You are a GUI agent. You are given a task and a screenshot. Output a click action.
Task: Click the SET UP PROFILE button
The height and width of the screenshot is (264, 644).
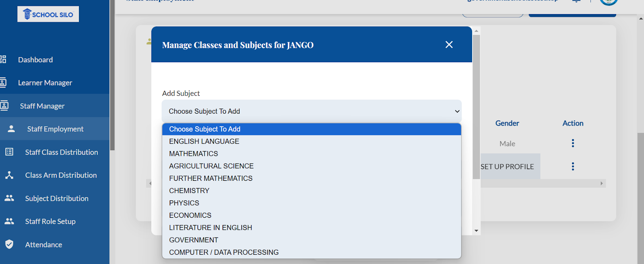coord(507,166)
